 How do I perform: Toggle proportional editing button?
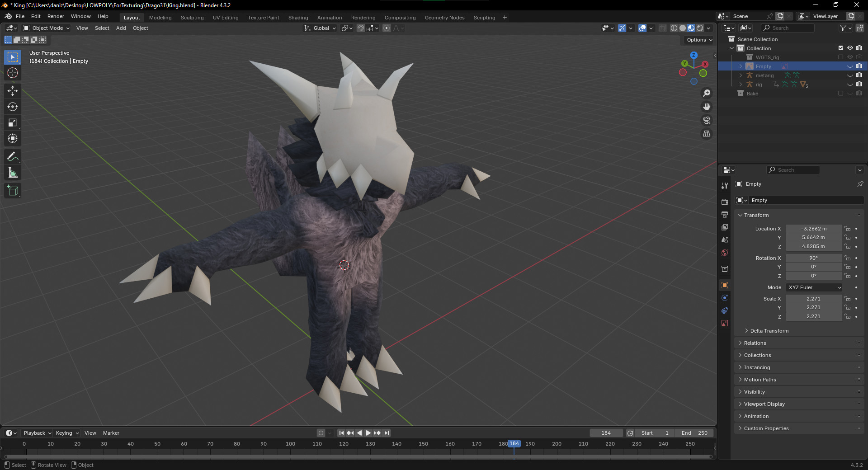point(387,28)
